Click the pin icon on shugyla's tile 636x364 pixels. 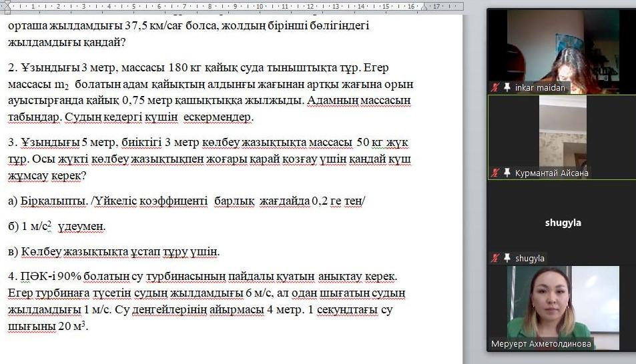click(x=507, y=258)
